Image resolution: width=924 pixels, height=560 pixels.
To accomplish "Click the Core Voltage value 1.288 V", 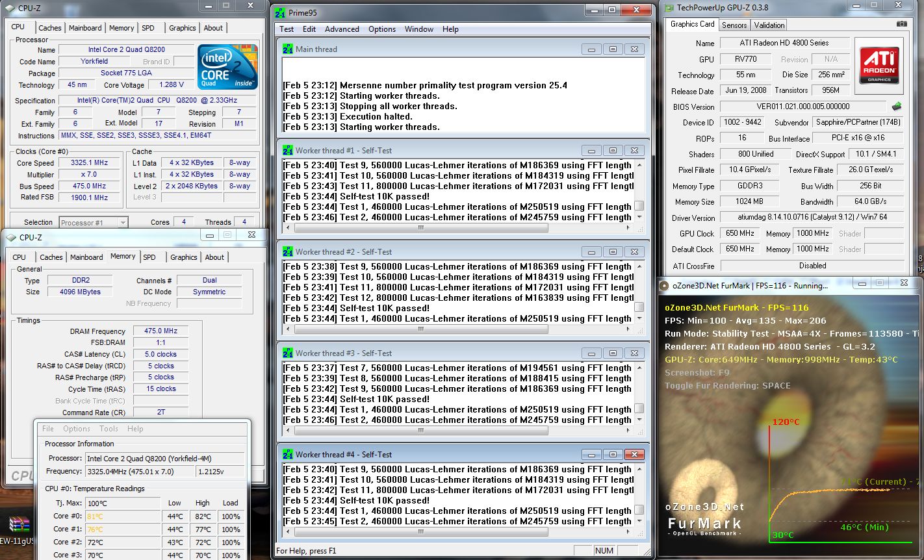I will coord(172,84).
